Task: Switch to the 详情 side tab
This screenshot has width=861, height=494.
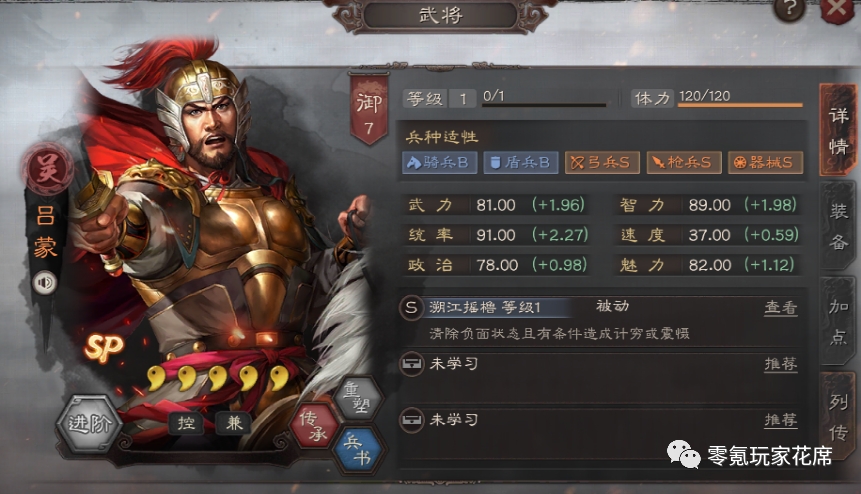Action: 838,130
